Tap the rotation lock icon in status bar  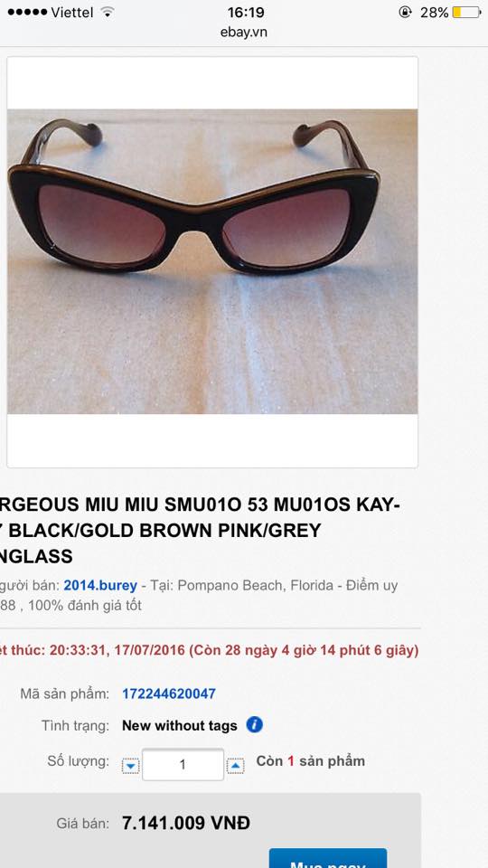pyautogui.click(x=406, y=12)
